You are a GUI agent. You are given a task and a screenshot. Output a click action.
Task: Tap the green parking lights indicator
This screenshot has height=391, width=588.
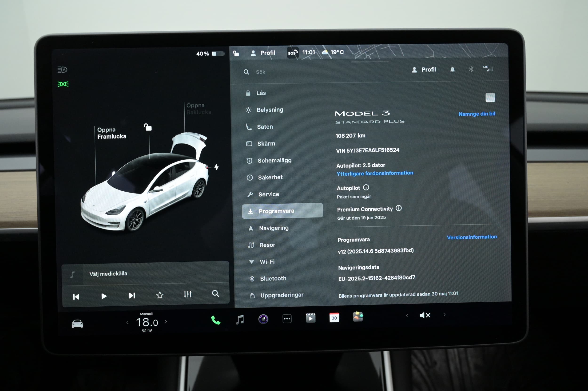tap(63, 84)
